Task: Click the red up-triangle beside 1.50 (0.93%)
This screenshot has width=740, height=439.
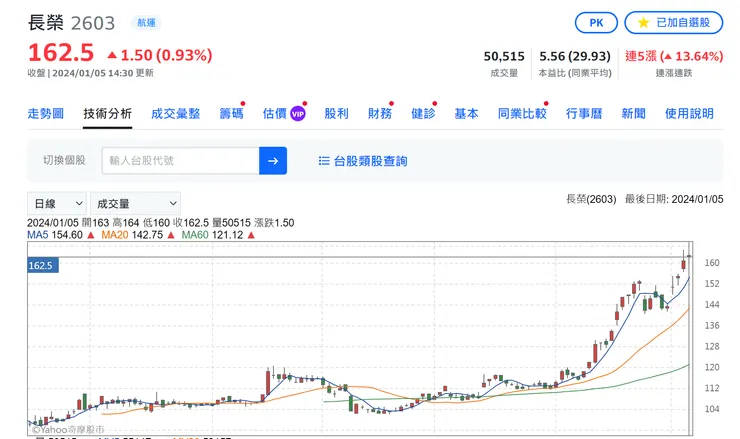Action: pos(112,55)
